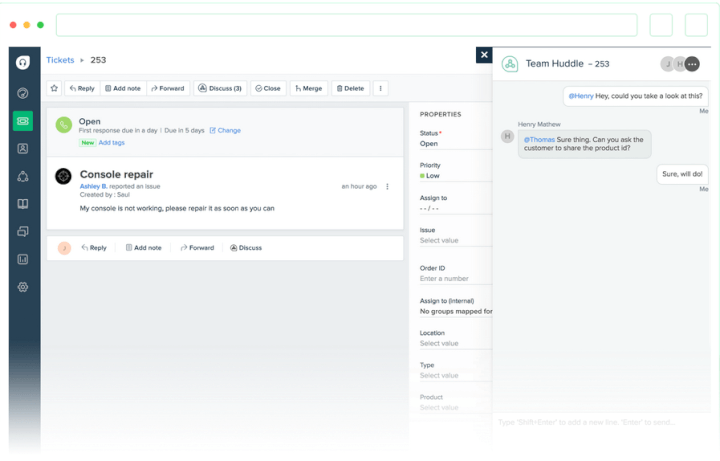Open Discuss (3) in the top toolbar

[220, 88]
